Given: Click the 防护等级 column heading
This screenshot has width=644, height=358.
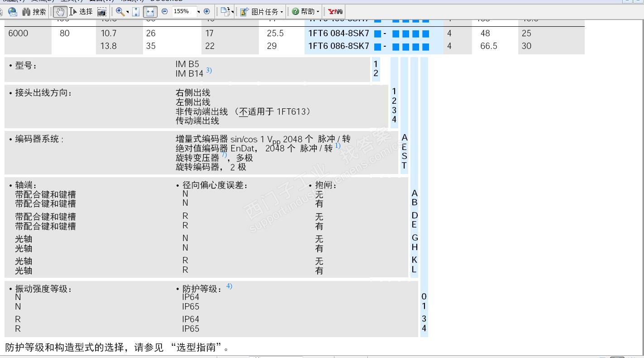Looking at the screenshot, I should pos(202,289).
